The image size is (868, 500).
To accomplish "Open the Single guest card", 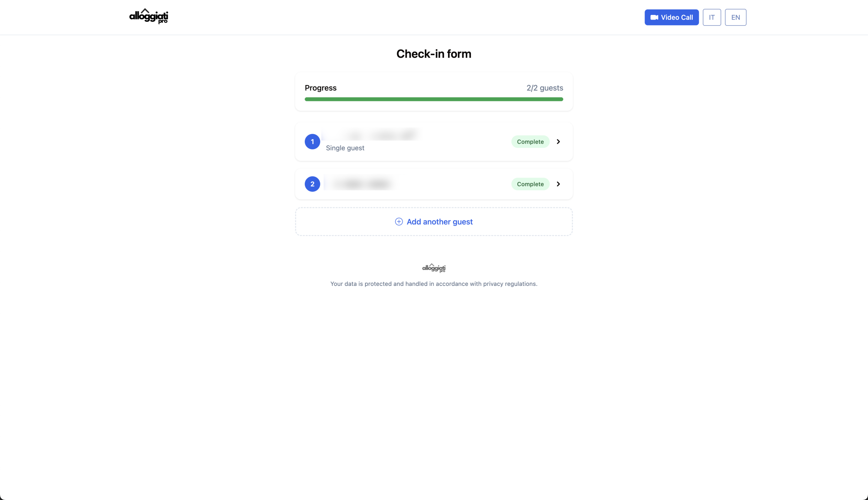I will tap(345, 148).
